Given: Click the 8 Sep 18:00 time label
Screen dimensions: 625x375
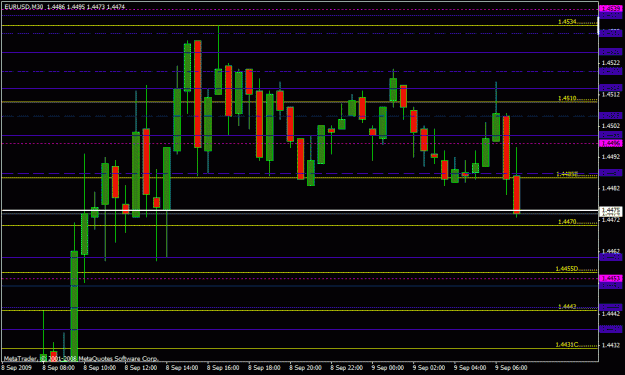Looking at the screenshot, I should [x=264, y=368].
